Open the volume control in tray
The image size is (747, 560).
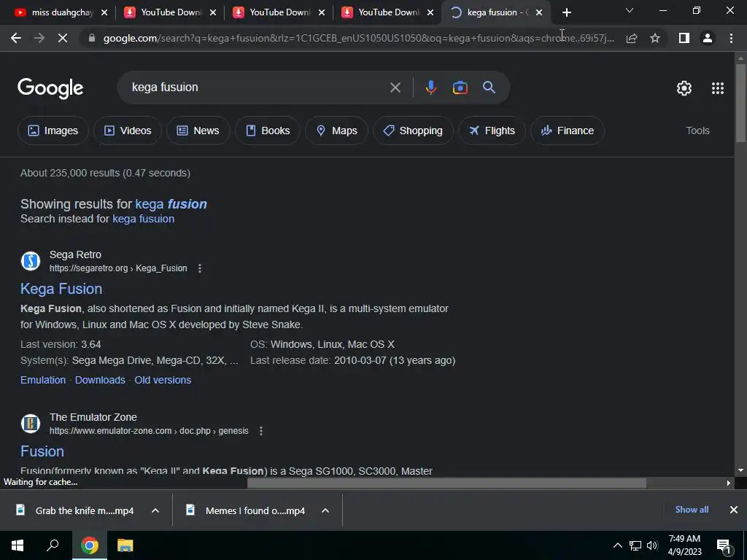652,545
